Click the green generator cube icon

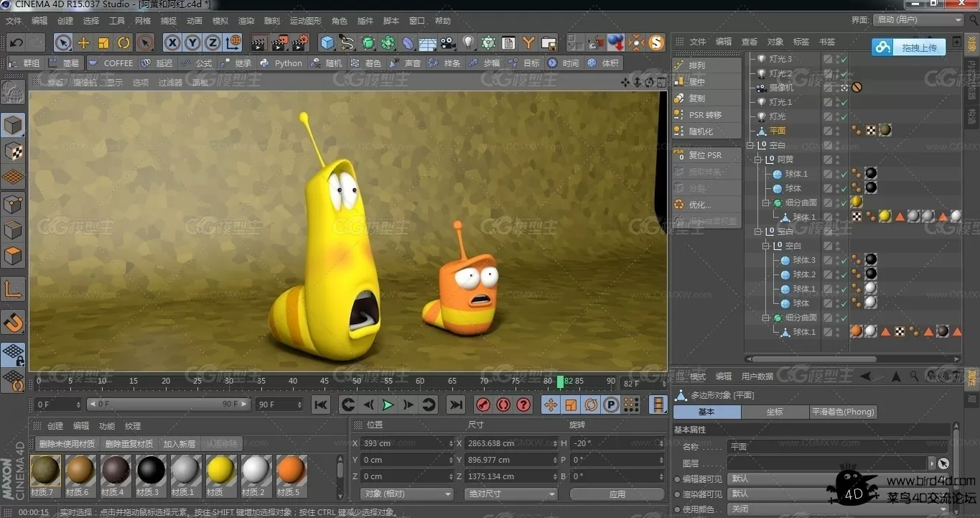[368, 42]
